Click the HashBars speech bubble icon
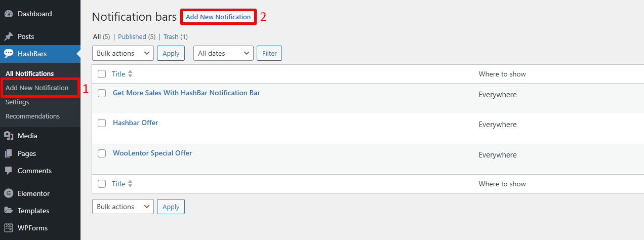 9,54
